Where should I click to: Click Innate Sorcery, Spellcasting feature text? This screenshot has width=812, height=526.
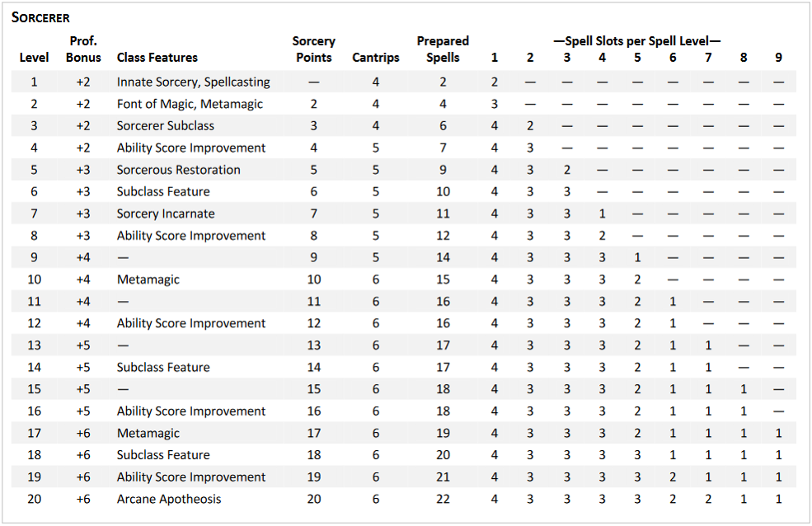coord(194,82)
